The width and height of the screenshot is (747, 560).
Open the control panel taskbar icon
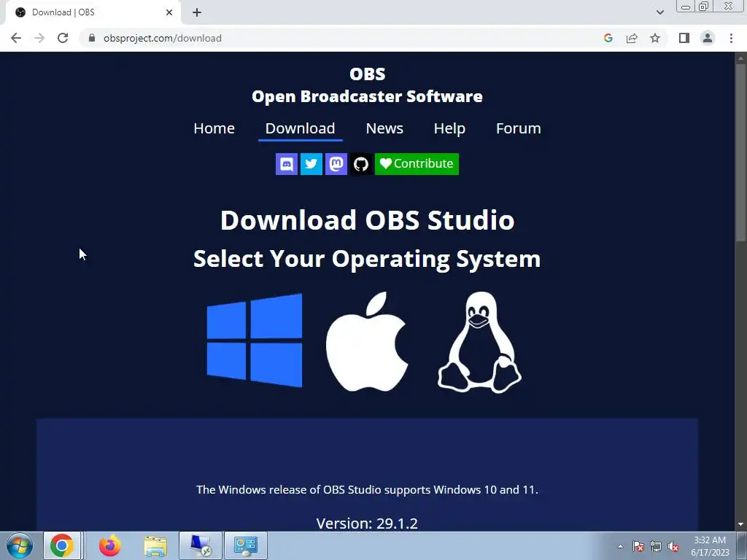click(x=246, y=545)
